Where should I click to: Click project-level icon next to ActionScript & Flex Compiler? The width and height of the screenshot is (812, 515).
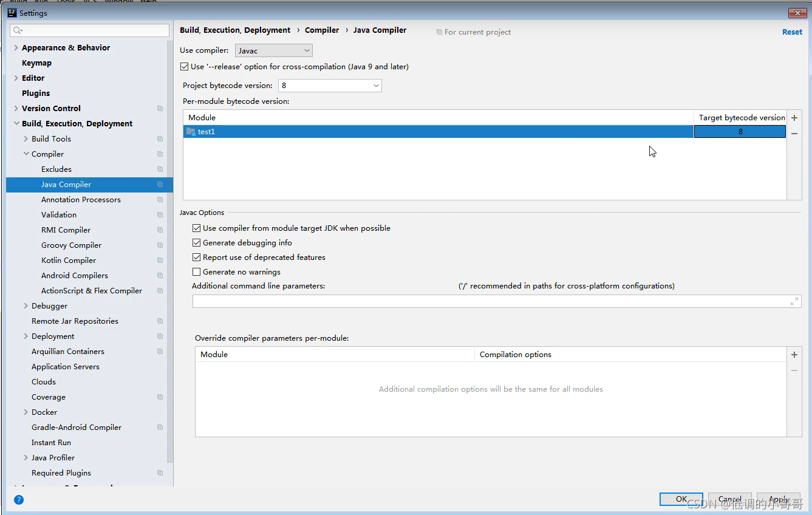[x=160, y=291]
